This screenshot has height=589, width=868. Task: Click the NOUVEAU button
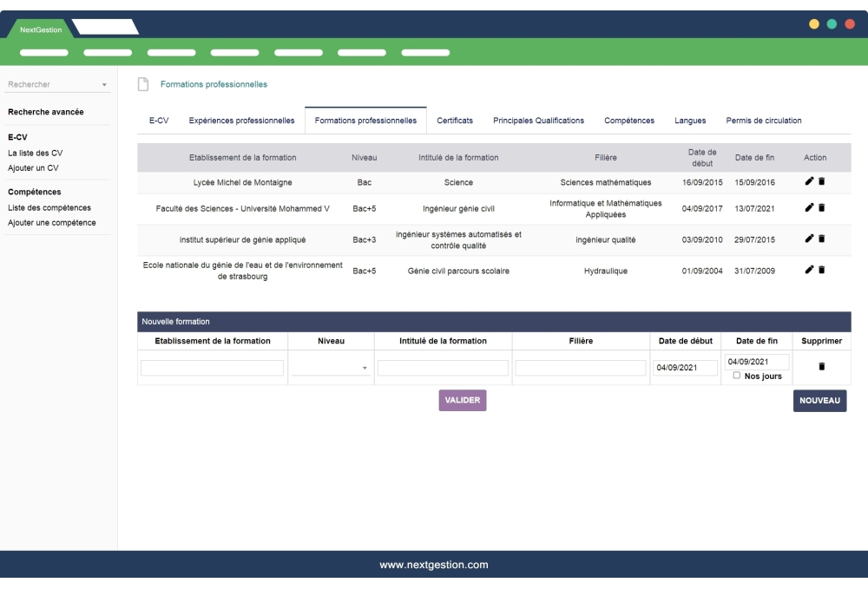click(x=820, y=401)
